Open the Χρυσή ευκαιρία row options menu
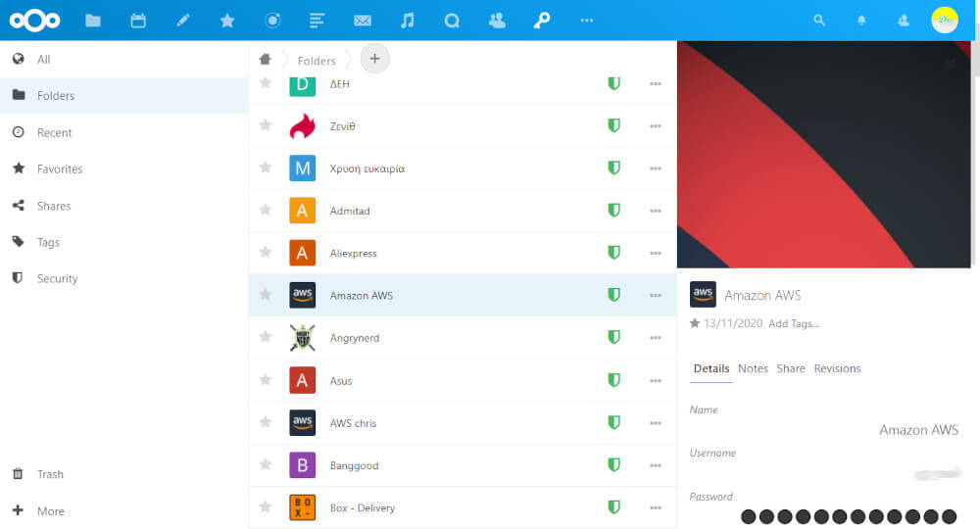Viewport: 980px width, 529px height. pyautogui.click(x=655, y=168)
